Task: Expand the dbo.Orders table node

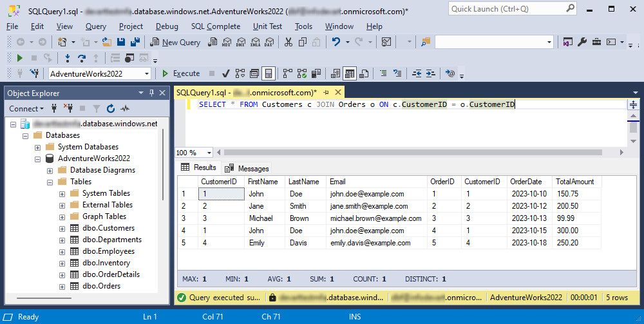Action: (62, 286)
